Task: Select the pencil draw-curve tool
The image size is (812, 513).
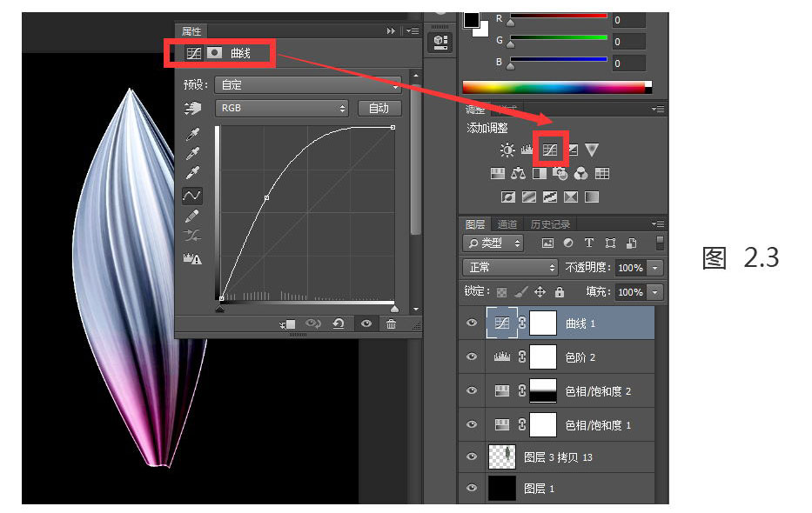Action: [x=192, y=217]
